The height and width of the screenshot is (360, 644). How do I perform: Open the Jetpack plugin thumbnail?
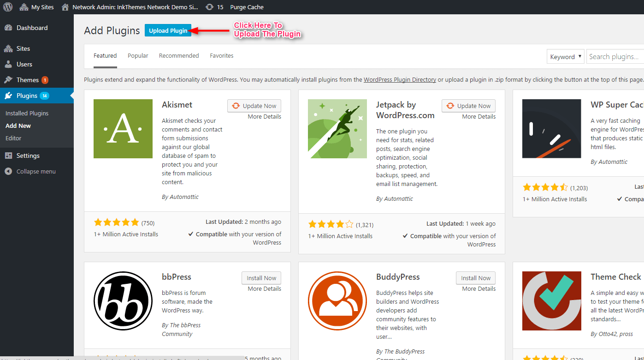pos(337,129)
